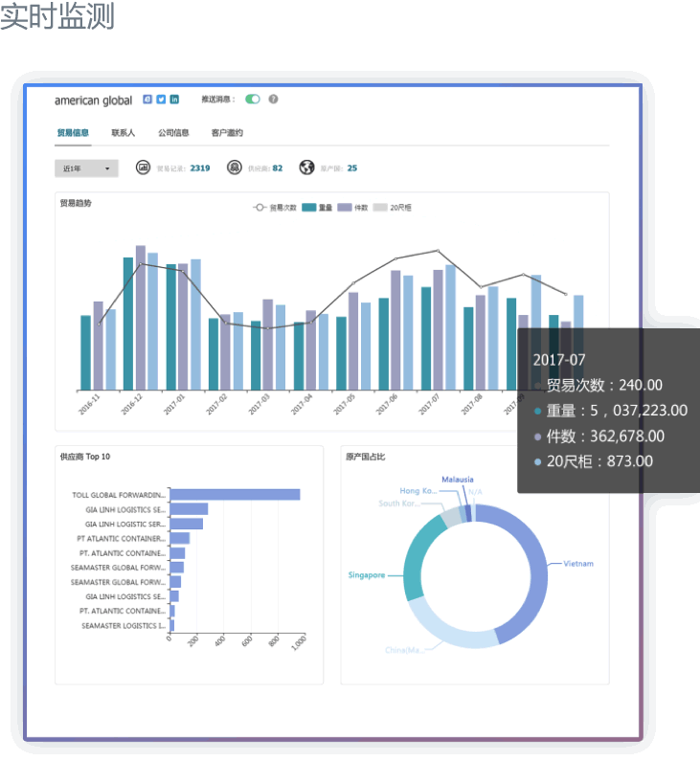Click the Facebook icon beside american global
The height and width of the screenshot is (761, 700).
pos(147,100)
